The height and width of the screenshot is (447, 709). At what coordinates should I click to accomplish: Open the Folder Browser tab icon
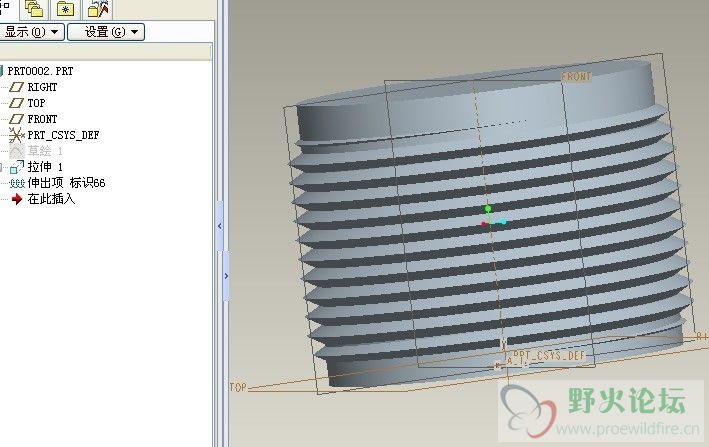pyautogui.click(x=34, y=8)
